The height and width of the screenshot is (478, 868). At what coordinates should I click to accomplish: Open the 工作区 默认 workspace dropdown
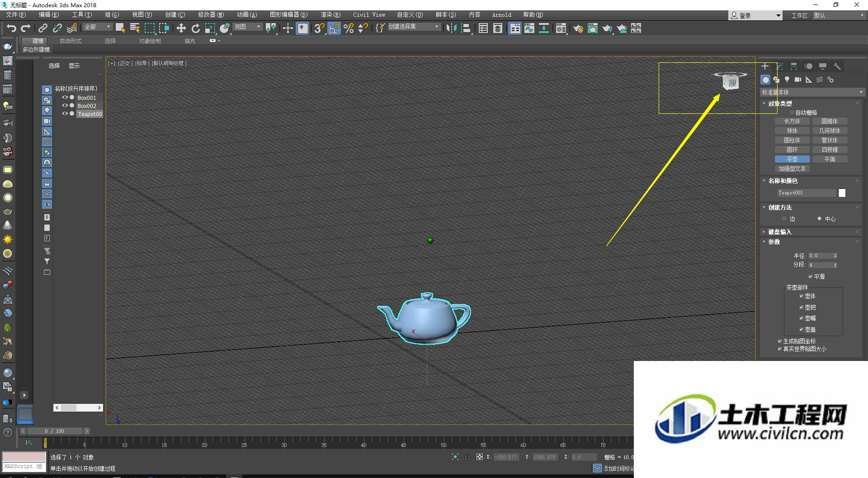[x=839, y=15]
